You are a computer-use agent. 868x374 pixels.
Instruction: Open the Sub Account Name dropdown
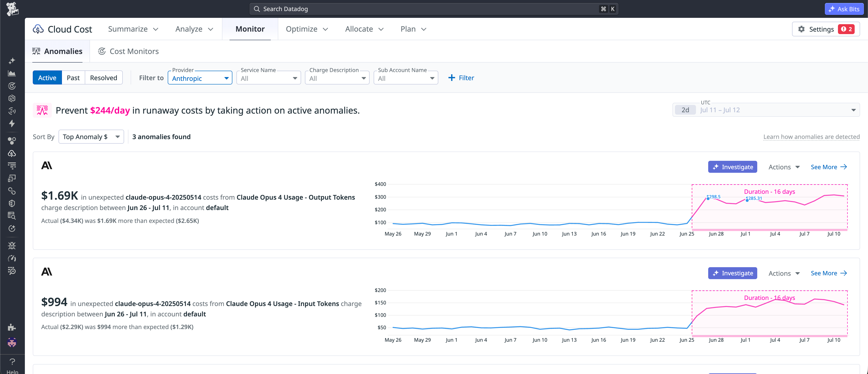[406, 78]
